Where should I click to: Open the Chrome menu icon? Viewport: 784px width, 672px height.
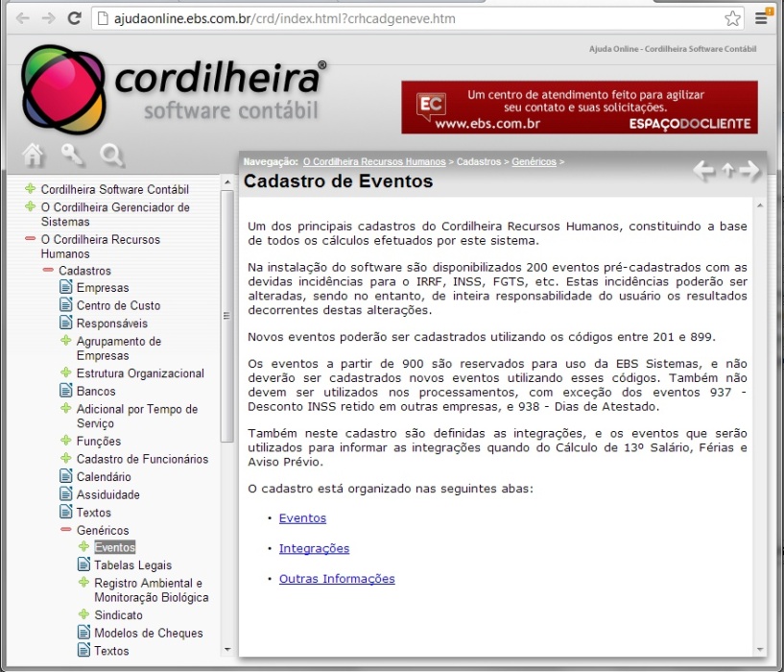click(762, 18)
